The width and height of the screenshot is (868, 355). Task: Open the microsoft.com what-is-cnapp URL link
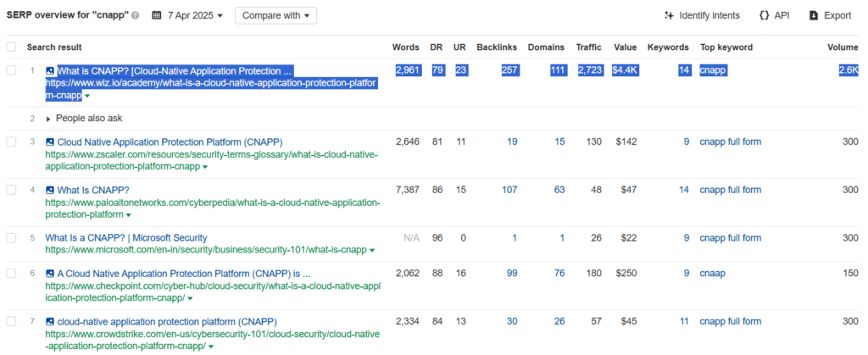click(206, 250)
